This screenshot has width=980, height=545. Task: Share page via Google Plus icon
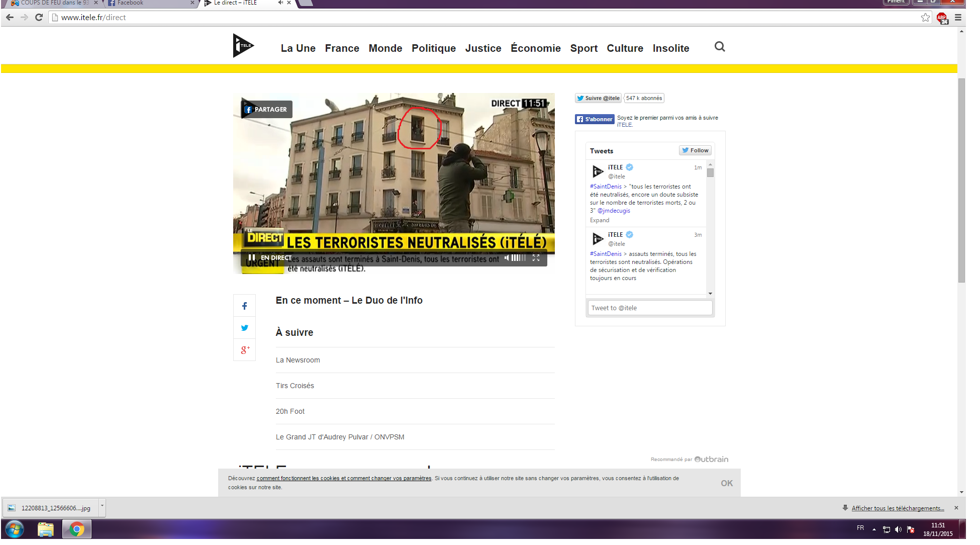(245, 350)
